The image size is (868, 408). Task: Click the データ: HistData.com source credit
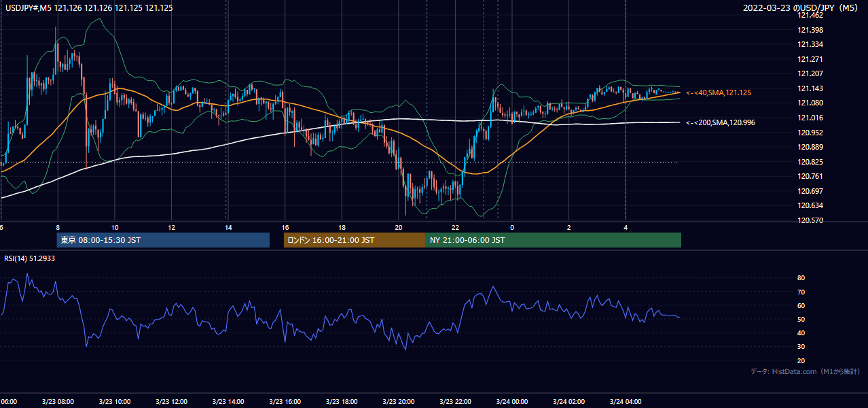(x=806, y=372)
